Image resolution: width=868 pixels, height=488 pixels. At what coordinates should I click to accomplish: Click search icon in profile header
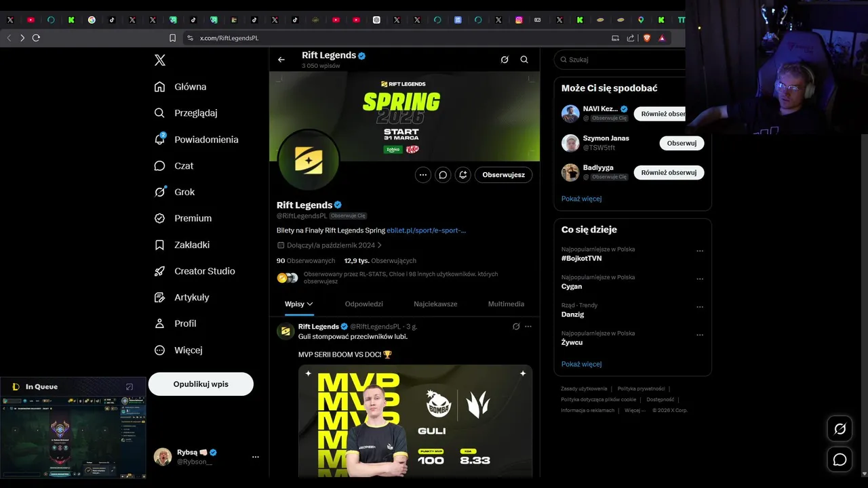524,60
